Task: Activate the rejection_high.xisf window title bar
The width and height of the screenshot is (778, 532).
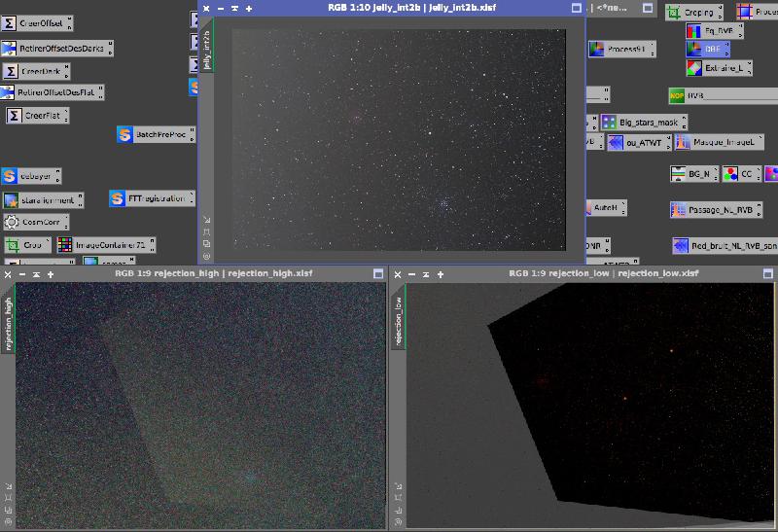Action: click(x=213, y=273)
